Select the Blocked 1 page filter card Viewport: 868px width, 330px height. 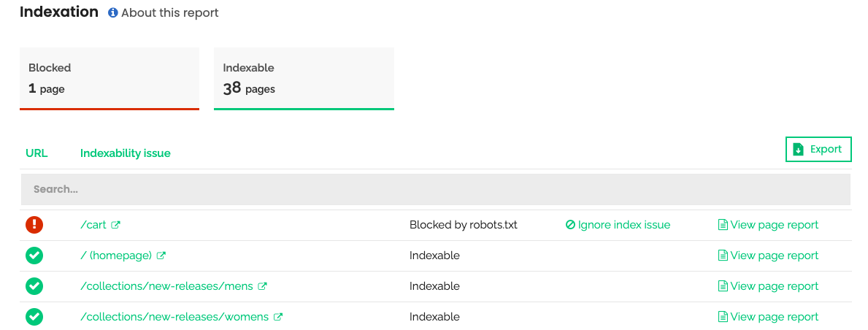click(x=110, y=79)
